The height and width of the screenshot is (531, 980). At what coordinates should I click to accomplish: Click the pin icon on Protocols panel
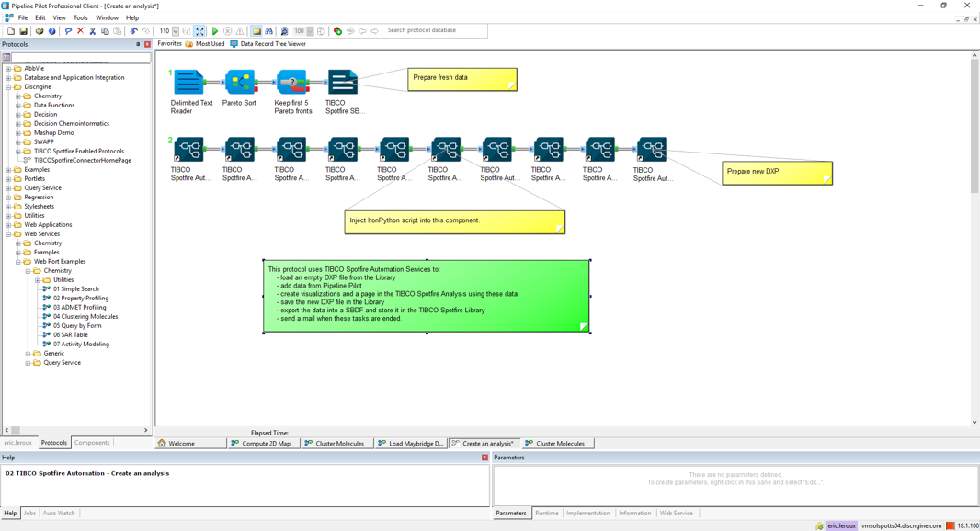pos(138,44)
